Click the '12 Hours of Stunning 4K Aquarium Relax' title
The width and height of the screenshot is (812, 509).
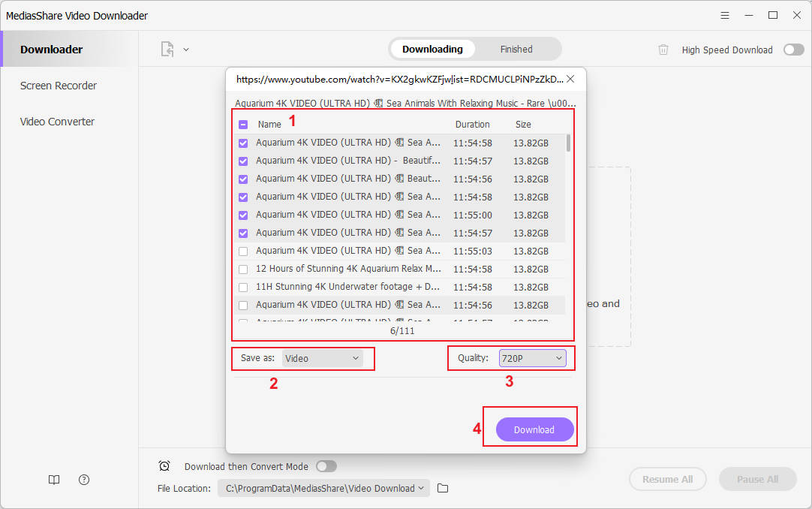coord(348,269)
